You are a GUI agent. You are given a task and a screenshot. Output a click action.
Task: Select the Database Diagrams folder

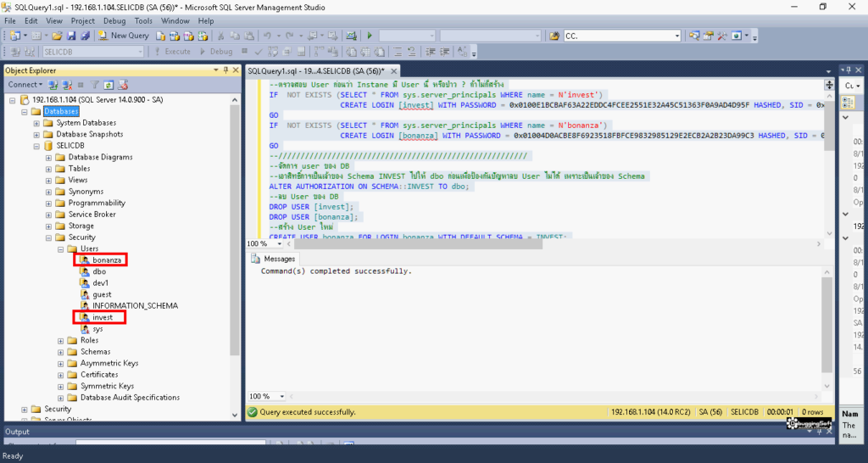pyautogui.click(x=100, y=157)
